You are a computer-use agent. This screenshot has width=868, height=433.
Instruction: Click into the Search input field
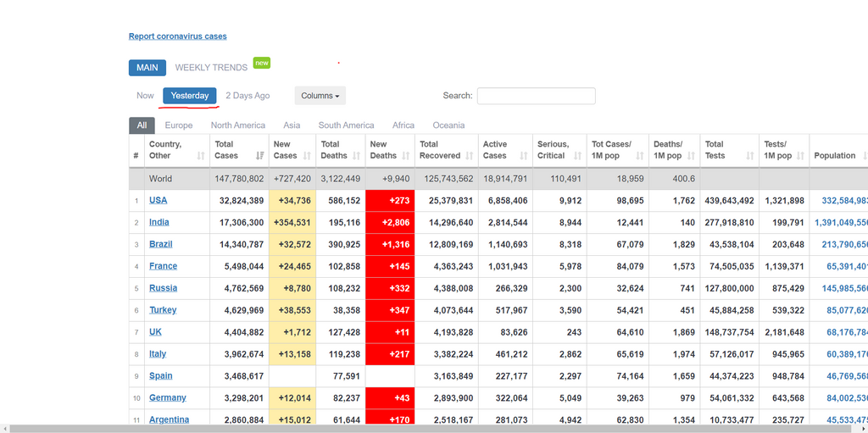(x=536, y=96)
